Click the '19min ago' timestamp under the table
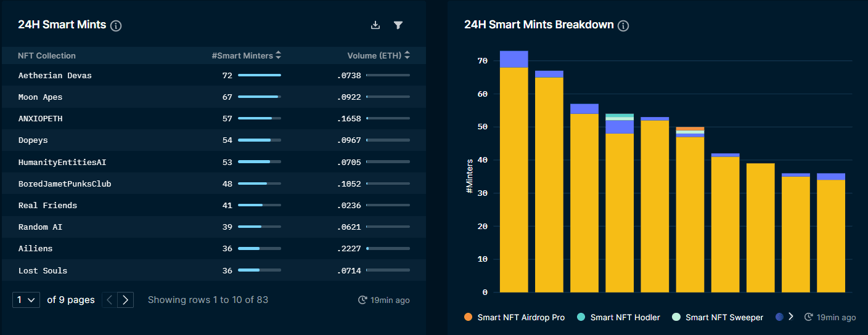This screenshot has width=868, height=335. pyautogui.click(x=390, y=300)
